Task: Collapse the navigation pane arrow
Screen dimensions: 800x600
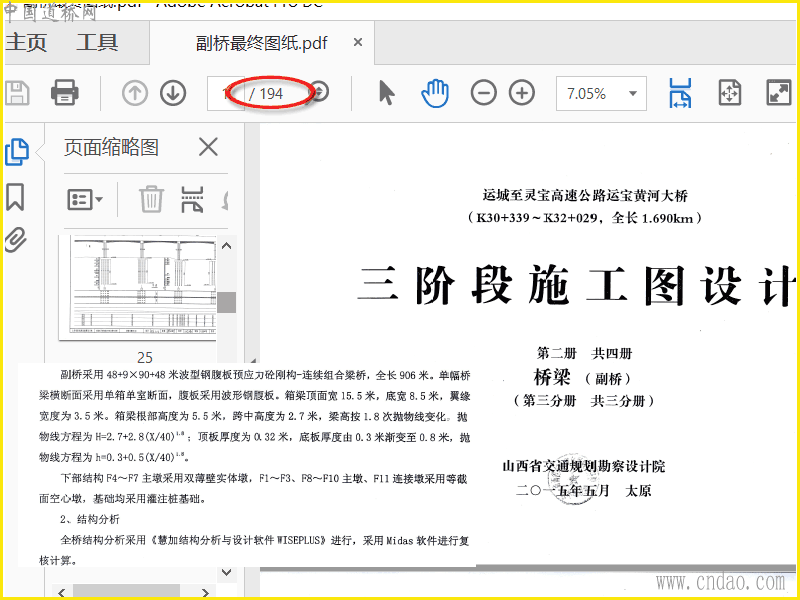Action: click(253, 360)
